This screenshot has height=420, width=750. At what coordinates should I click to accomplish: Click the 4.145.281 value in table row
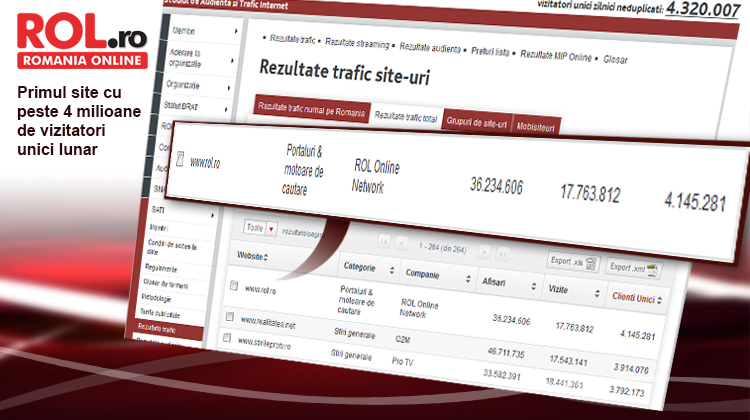(638, 335)
